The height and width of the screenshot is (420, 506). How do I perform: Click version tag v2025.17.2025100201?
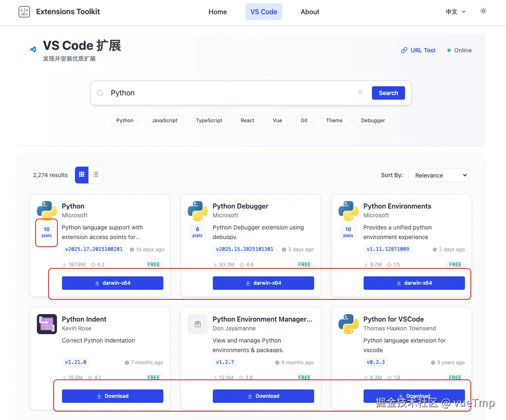pos(94,249)
